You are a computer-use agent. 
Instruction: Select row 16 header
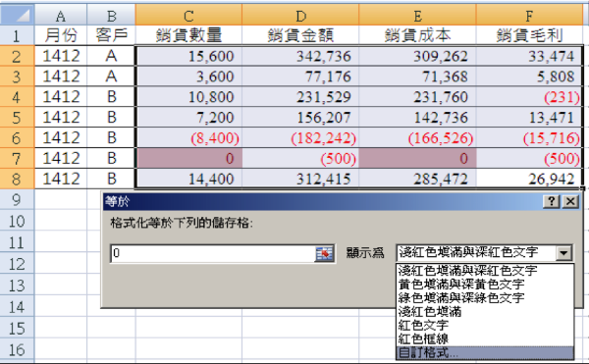point(18,349)
